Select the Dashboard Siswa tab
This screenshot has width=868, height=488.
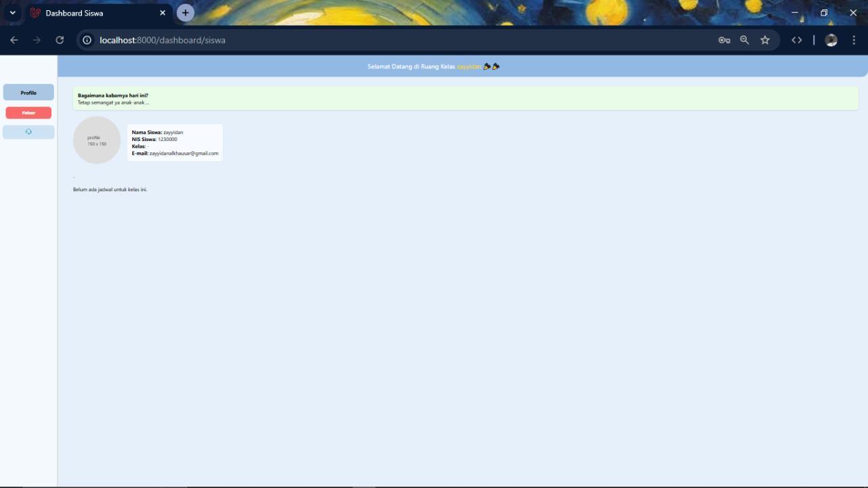[88, 13]
